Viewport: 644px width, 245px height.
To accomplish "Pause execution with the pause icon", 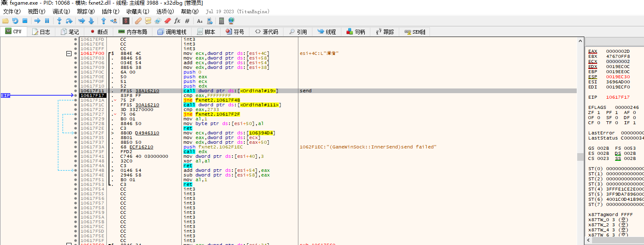I will [47, 20].
